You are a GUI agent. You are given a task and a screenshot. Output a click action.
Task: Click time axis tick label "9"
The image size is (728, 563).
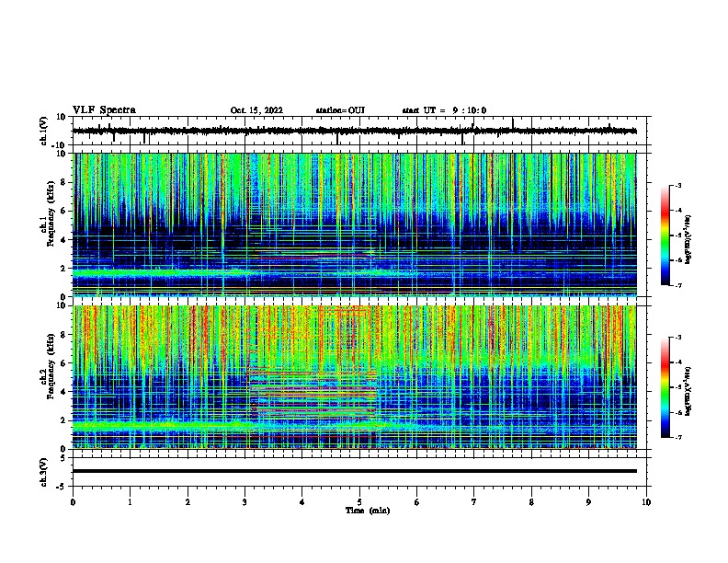[x=588, y=502]
